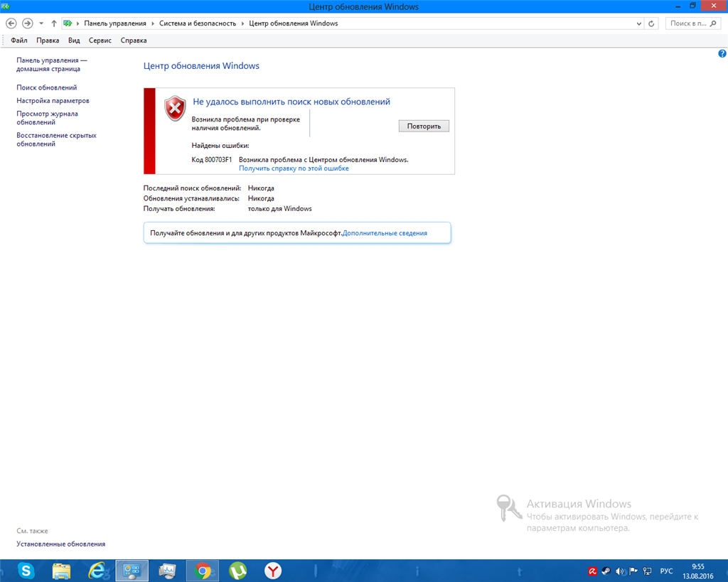Click the page title 'Центр обновления Windows'
Viewport: 728px width, 582px height.
201,66
